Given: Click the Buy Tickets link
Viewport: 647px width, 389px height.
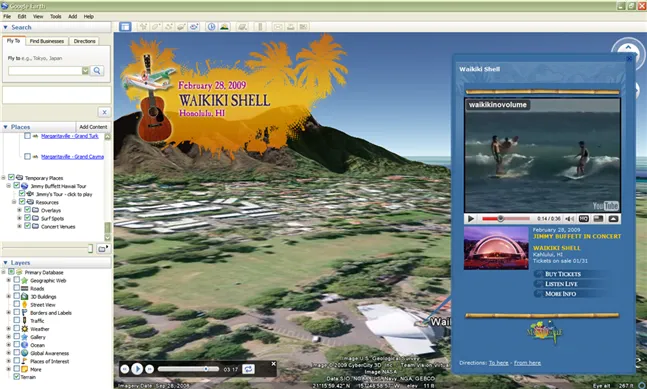Looking at the screenshot, I should (563, 274).
